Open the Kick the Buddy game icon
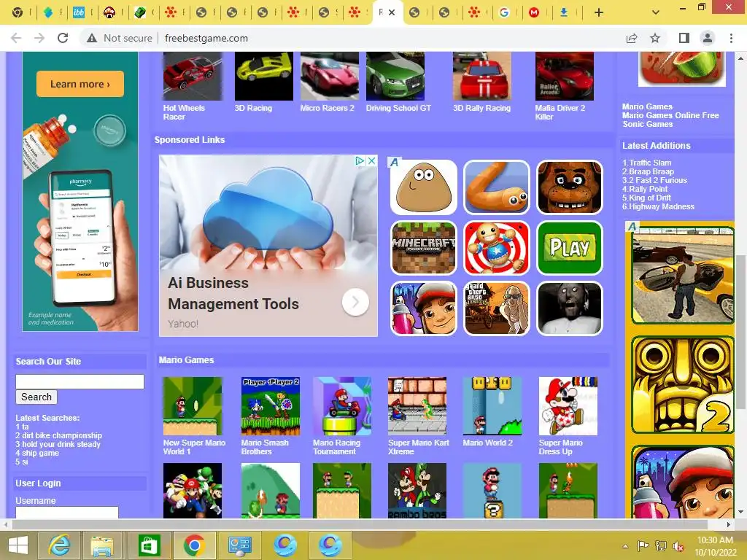The image size is (747, 560). 496,248
